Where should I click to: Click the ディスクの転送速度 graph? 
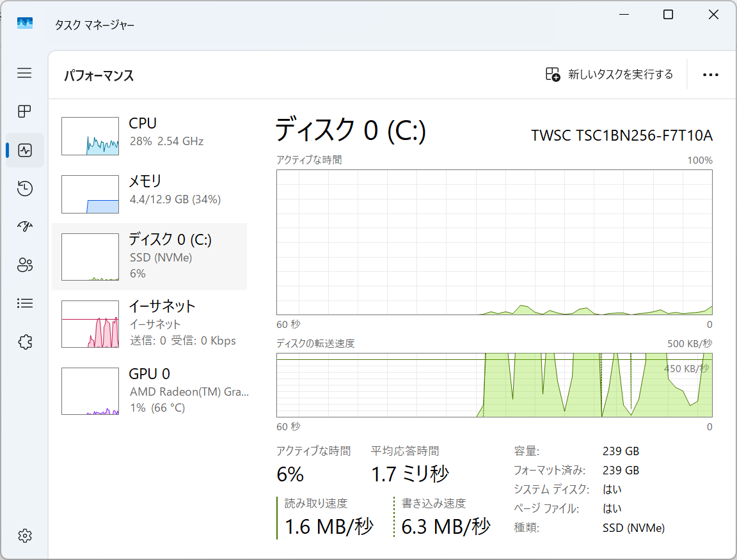(x=494, y=385)
